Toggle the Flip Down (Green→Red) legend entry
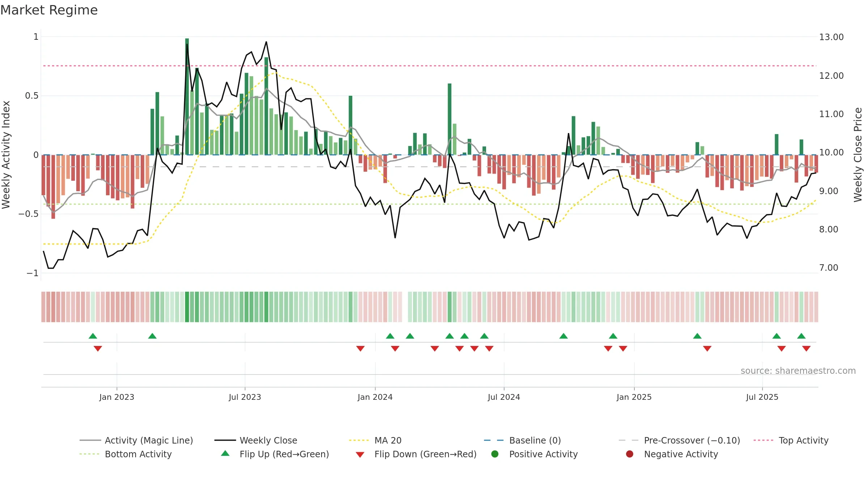 pos(416,454)
